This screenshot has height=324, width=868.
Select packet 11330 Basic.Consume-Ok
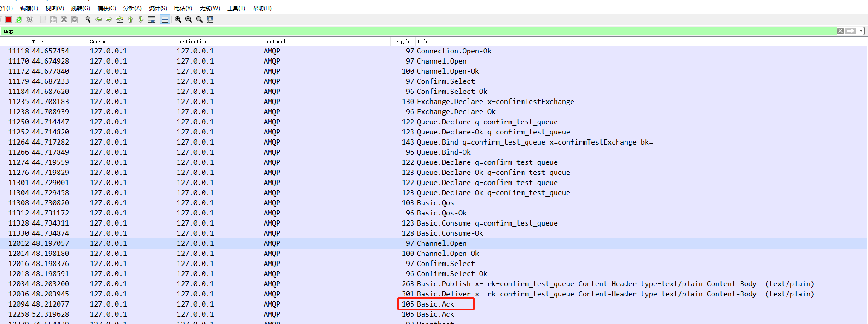click(434, 233)
